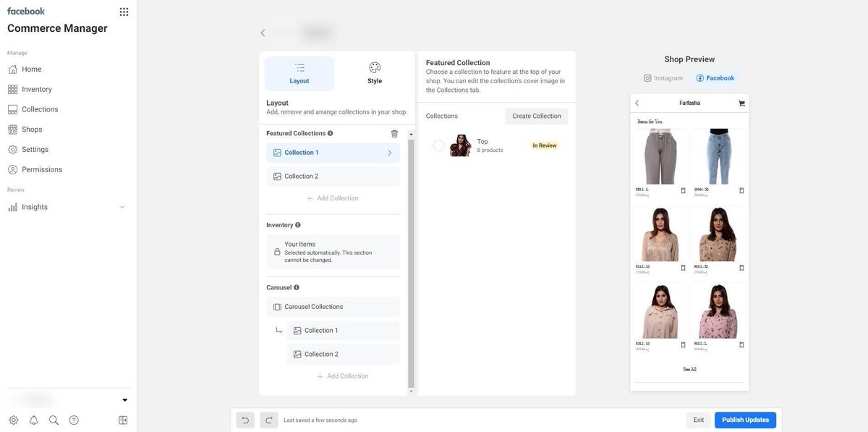Open notifications bell icon
This screenshot has width=868, height=432.
[33, 420]
